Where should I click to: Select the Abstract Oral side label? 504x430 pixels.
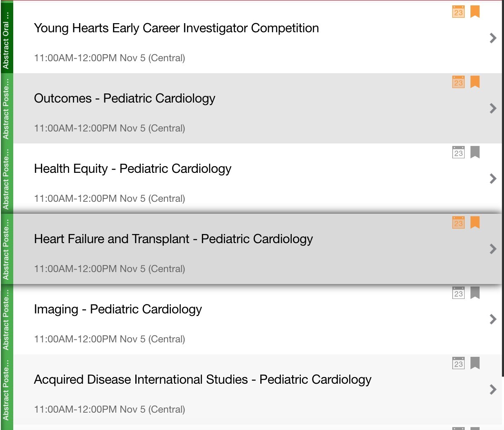(x=6, y=38)
